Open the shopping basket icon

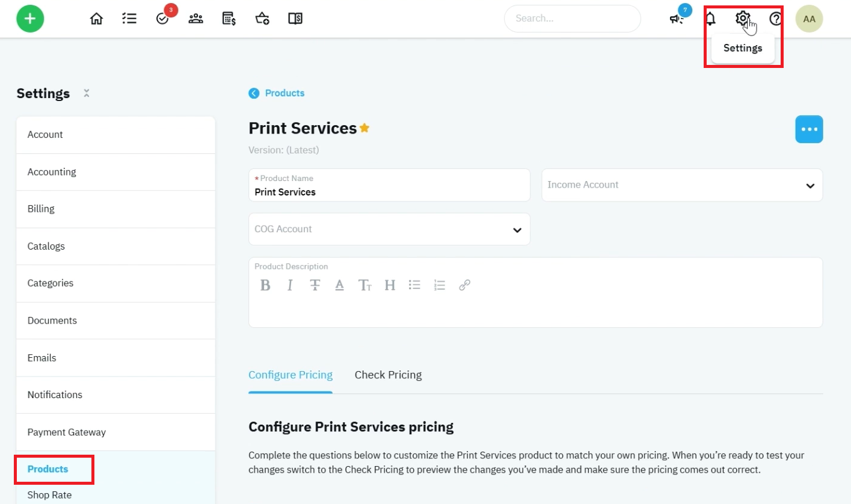(x=262, y=19)
